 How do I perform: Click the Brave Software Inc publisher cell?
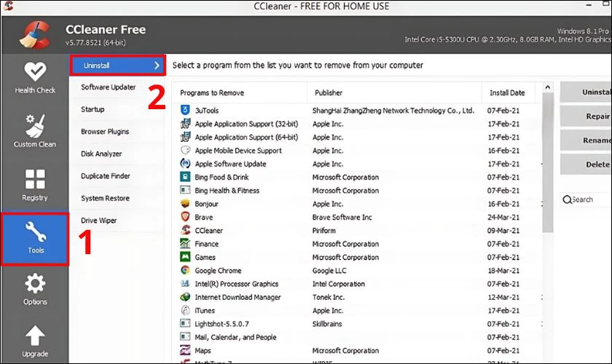pos(342,217)
